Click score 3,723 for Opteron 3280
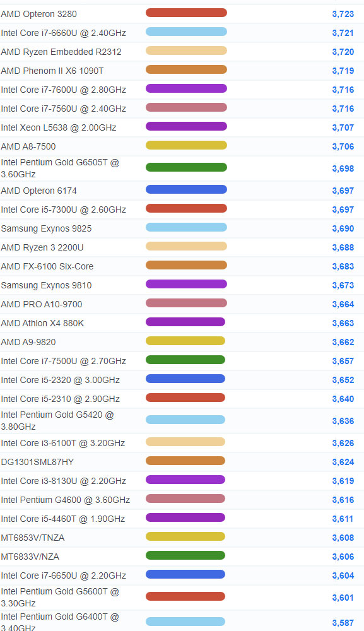364x631 pixels. point(343,14)
